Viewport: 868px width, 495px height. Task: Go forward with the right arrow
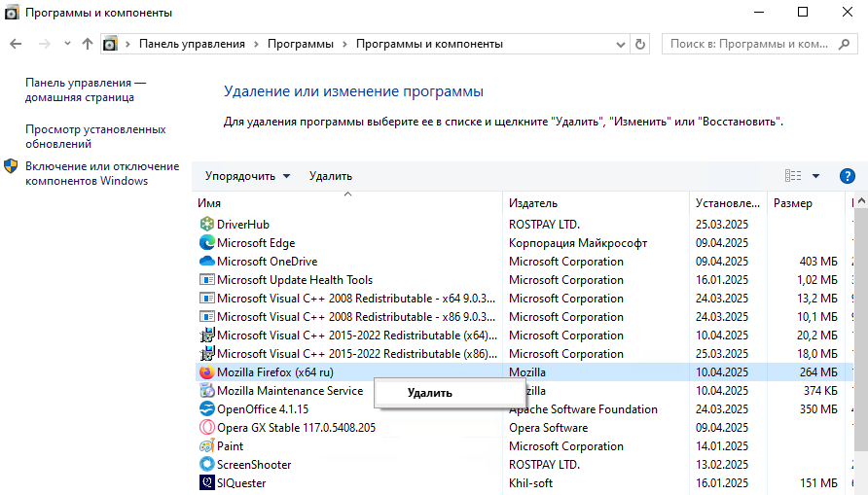[x=45, y=44]
